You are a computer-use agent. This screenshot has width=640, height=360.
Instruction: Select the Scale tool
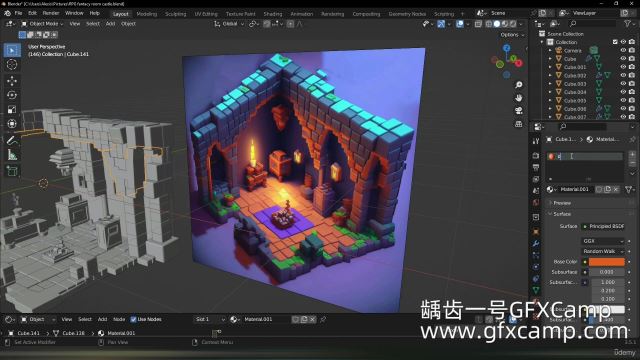pos(12,109)
